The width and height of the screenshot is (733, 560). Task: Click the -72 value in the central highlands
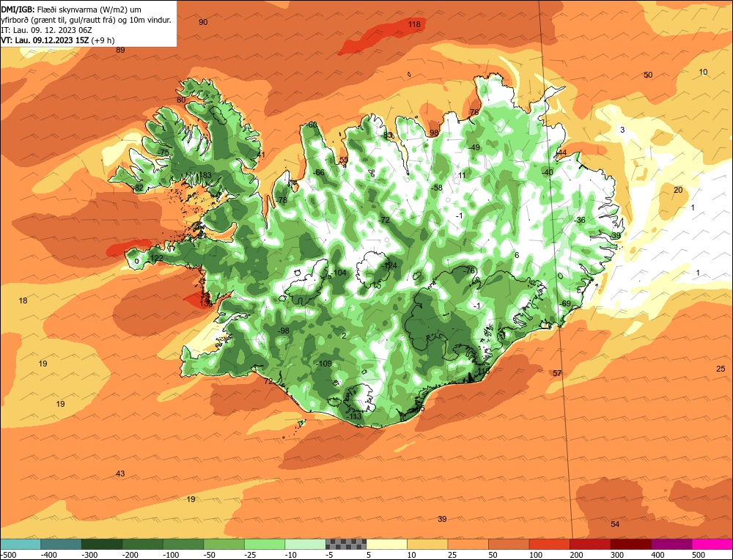[384, 220]
